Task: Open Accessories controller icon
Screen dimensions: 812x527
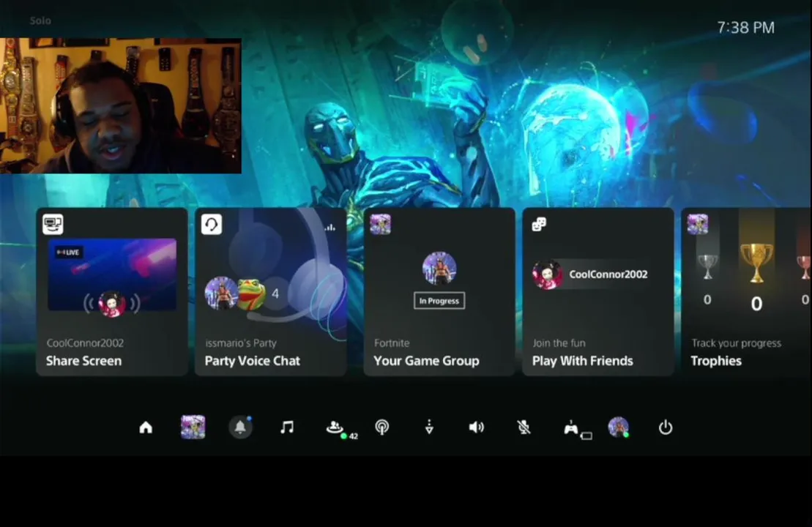Action: pyautogui.click(x=577, y=429)
